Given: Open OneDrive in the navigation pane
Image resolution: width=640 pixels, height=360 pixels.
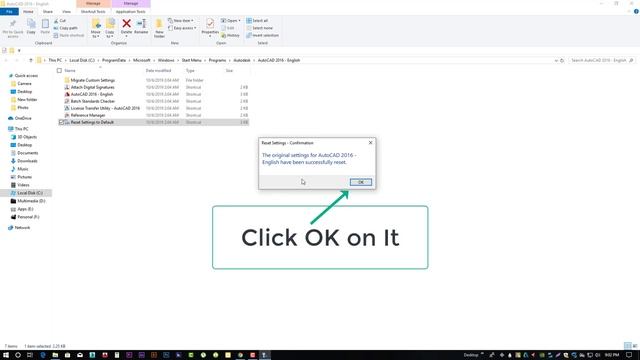Looking at the screenshot, I should [x=23, y=118].
